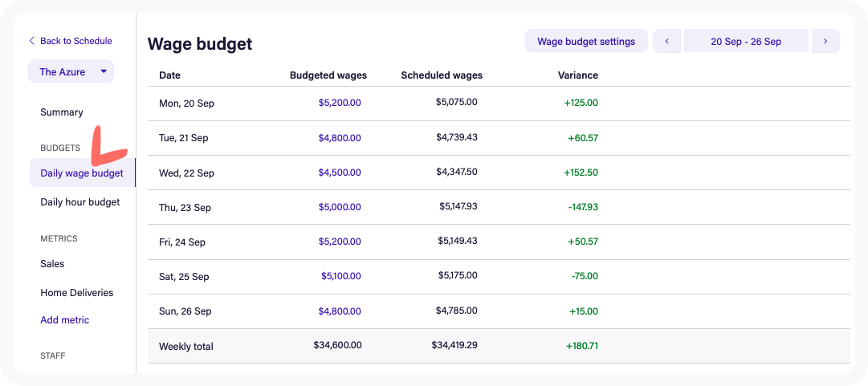Open the Sales metric page
868x386 pixels.
tap(52, 264)
